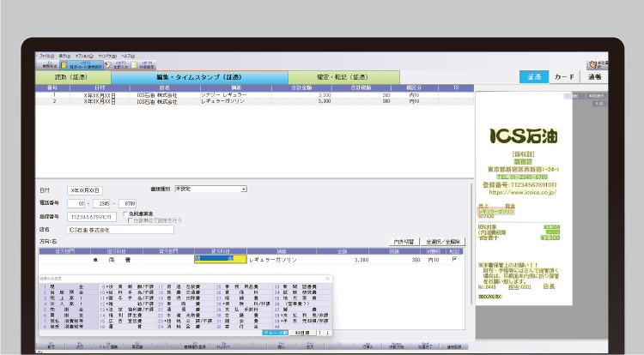Toggle the 仕訳単位で設定を行う checkbox
This screenshot has height=355, width=644.
point(130,220)
